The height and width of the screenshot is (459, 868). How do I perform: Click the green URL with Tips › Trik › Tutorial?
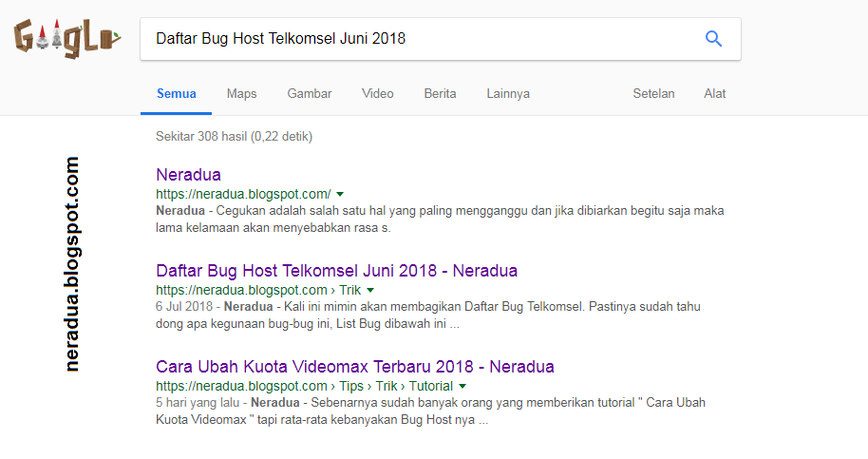(x=305, y=386)
